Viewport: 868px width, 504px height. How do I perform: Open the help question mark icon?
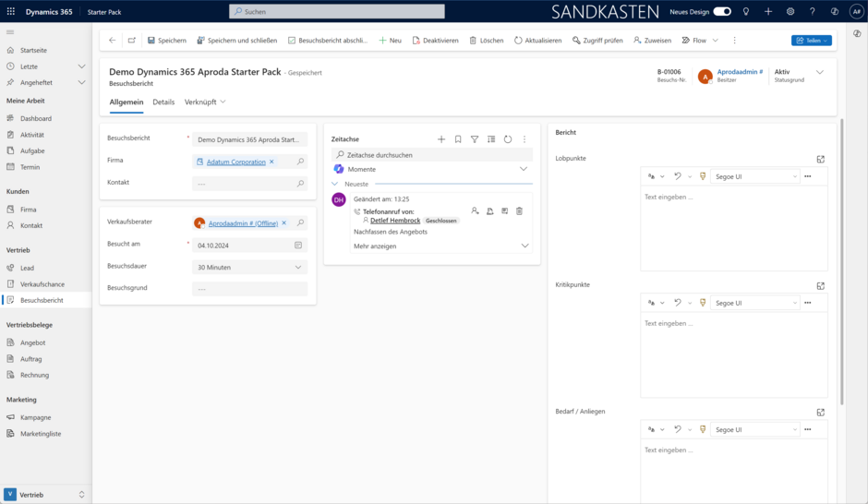click(x=812, y=11)
